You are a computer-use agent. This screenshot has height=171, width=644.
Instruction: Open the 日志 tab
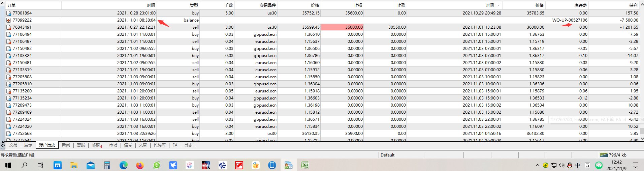coord(188,145)
